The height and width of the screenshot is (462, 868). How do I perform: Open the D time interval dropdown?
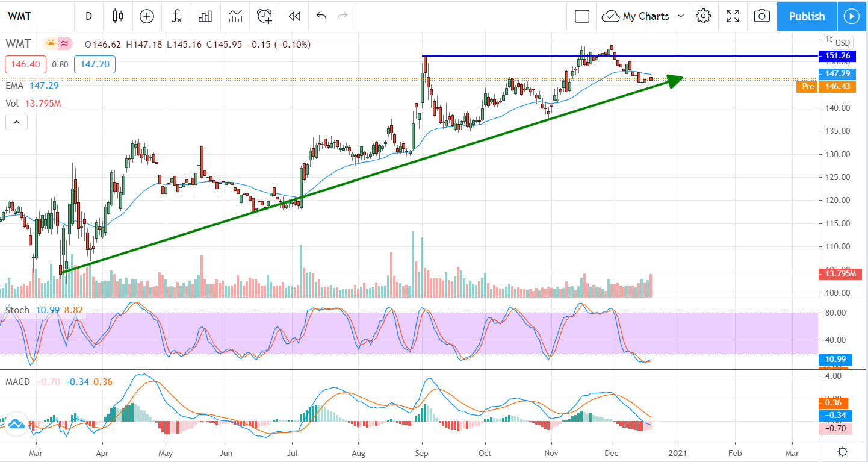pos(88,16)
